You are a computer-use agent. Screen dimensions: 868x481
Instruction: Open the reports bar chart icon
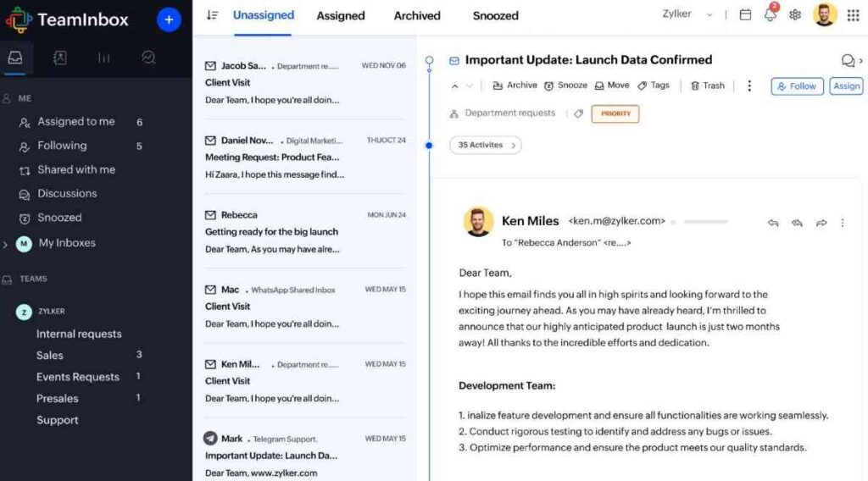click(103, 58)
